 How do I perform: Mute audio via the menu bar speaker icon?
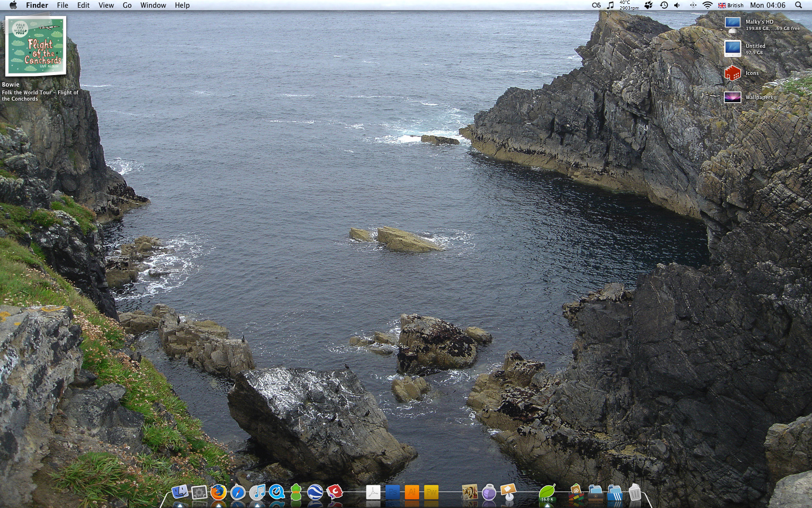(x=676, y=5)
